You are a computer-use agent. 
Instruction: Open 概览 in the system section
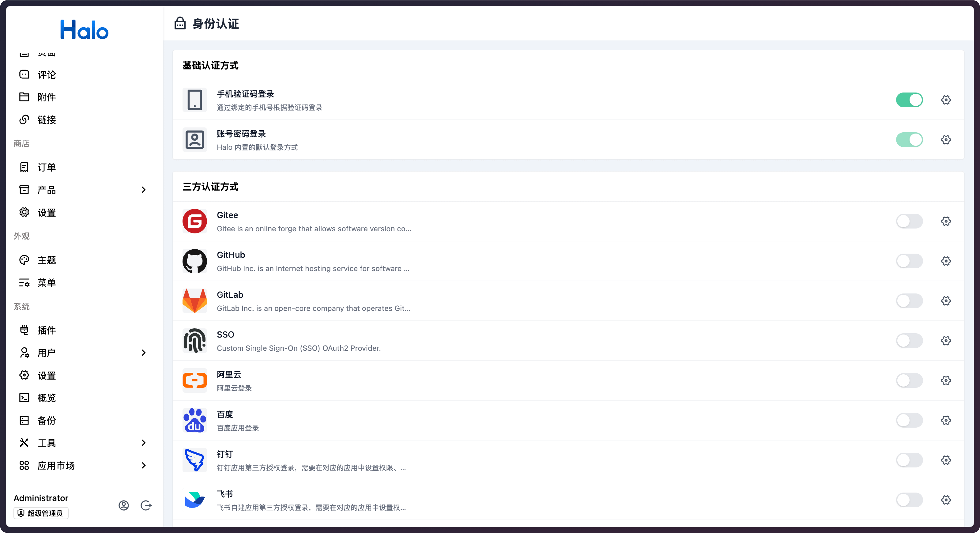(x=47, y=398)
